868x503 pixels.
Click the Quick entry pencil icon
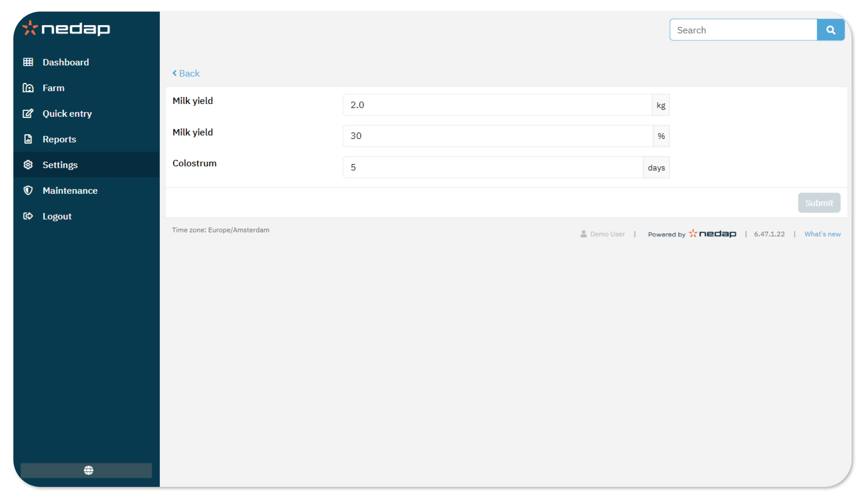click(x=28, y=113)
